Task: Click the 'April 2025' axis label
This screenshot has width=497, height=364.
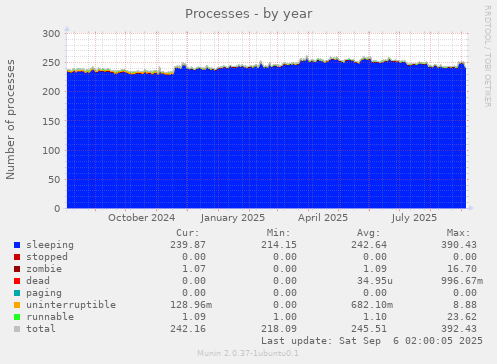Action: click(323, 218)
